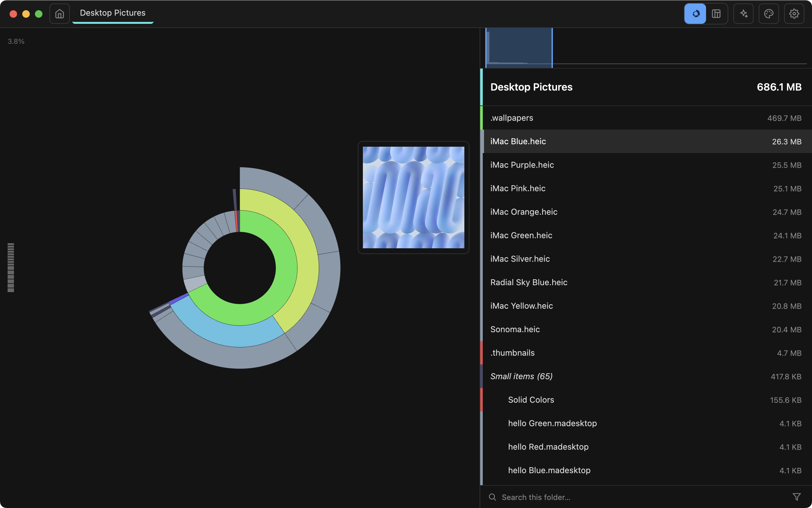Select Radial Sky Blue.heic in the list

pyautogui.click(x=646, y=283)
